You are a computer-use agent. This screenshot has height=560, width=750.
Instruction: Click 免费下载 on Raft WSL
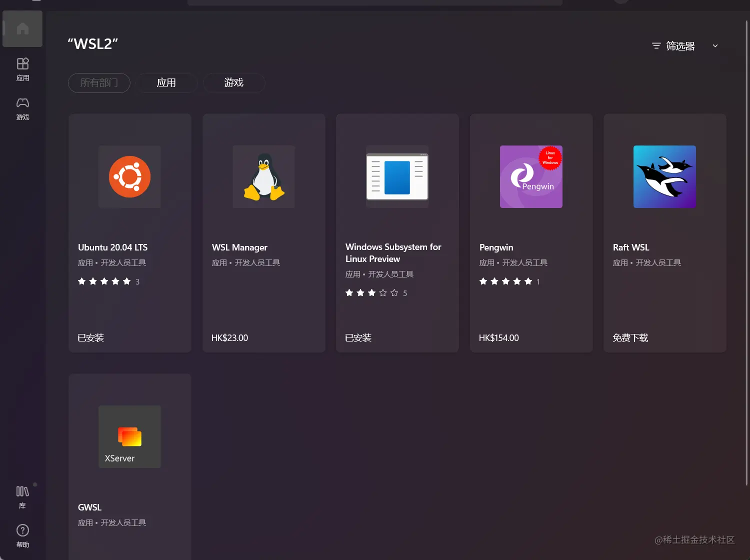coord(630,338)
